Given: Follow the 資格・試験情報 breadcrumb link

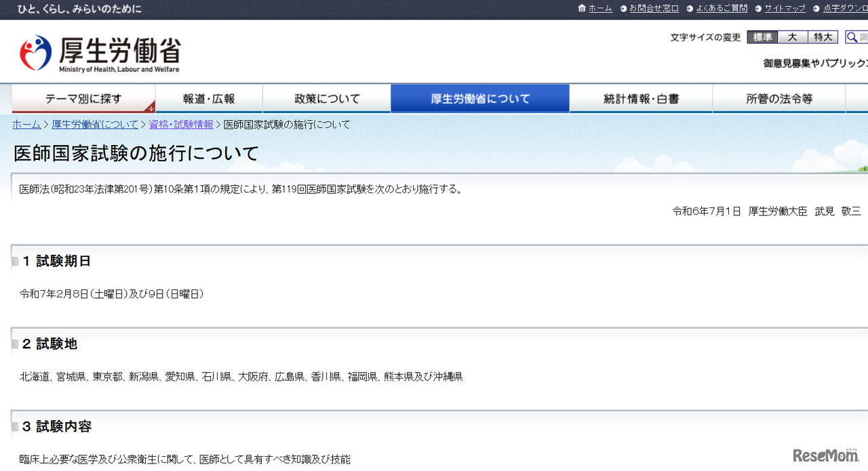Looking at the screenshot, I should point(181,125).
